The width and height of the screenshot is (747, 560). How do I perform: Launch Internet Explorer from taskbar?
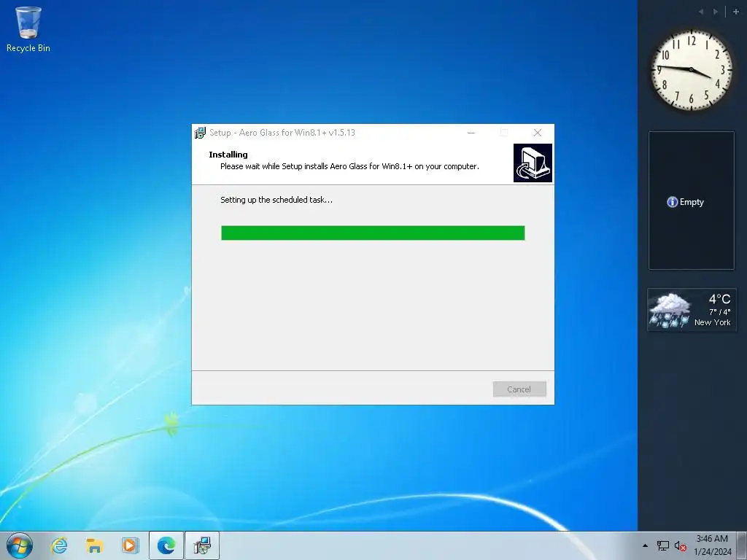click(59, 545)
